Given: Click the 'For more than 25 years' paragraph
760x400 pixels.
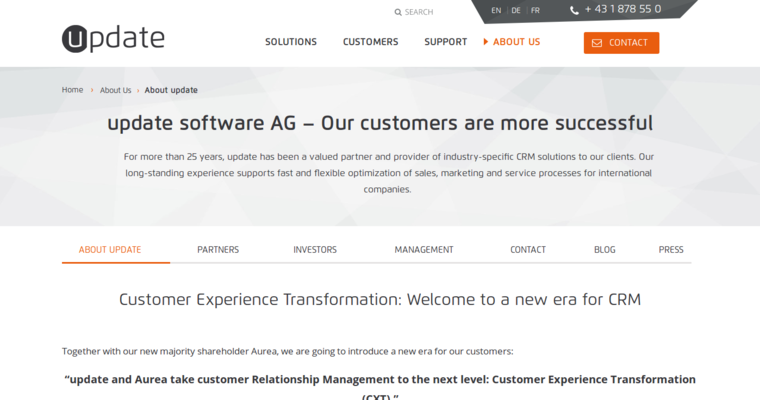Looking at the screenshot, I should point(388,173).
